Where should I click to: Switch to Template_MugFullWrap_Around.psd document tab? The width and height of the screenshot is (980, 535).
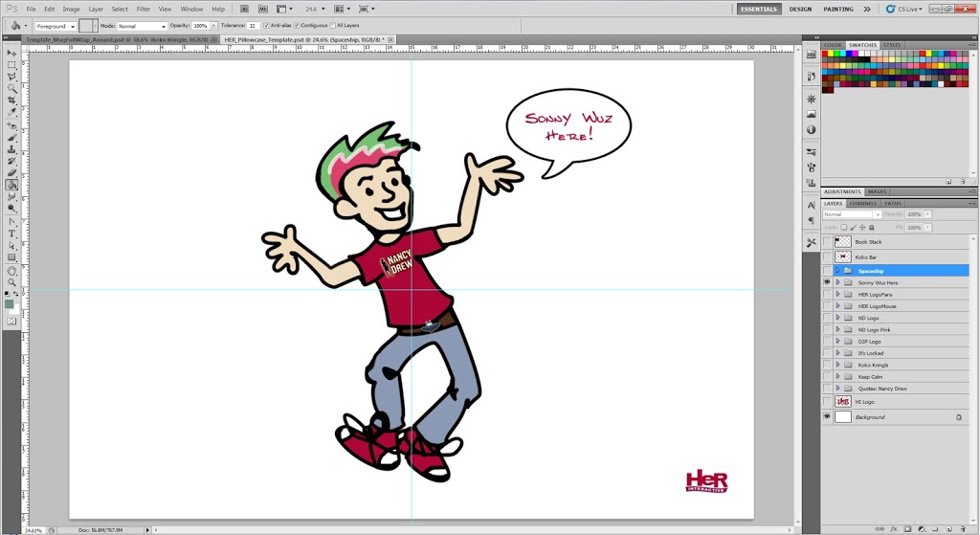[x=119, y=39]
